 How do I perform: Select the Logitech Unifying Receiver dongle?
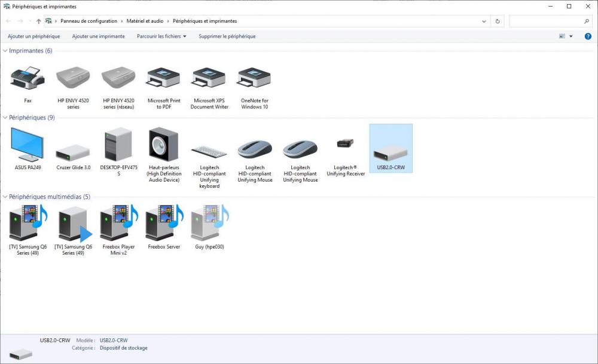pyautogui.click(x=346, y=146)
